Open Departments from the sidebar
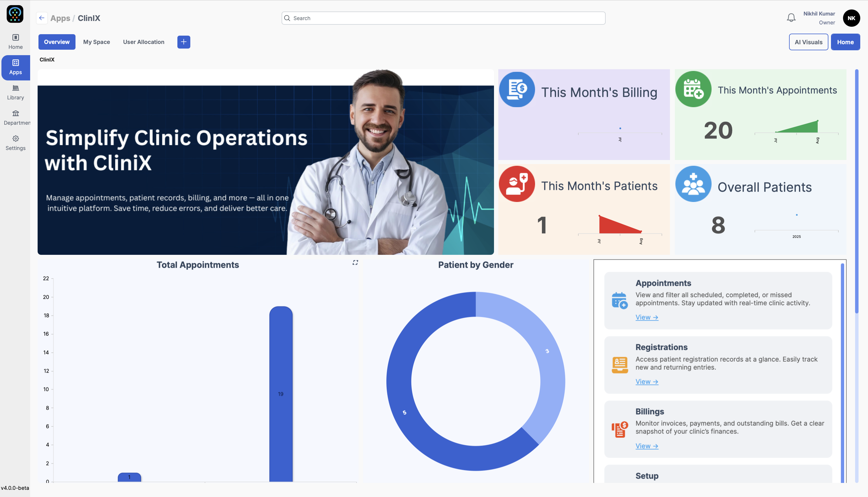The image size is (868, 497). coord(15,117)
